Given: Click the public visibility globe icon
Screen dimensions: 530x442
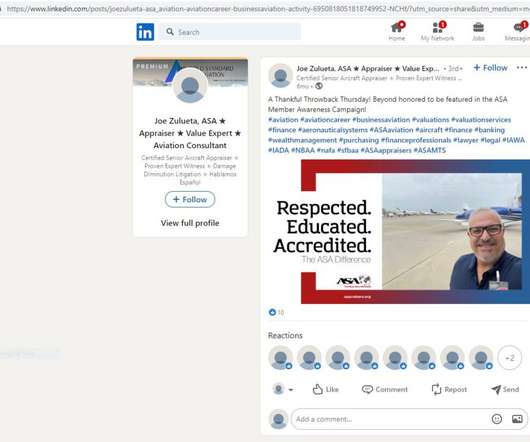Looking at the screenshot, I should 319,86.
